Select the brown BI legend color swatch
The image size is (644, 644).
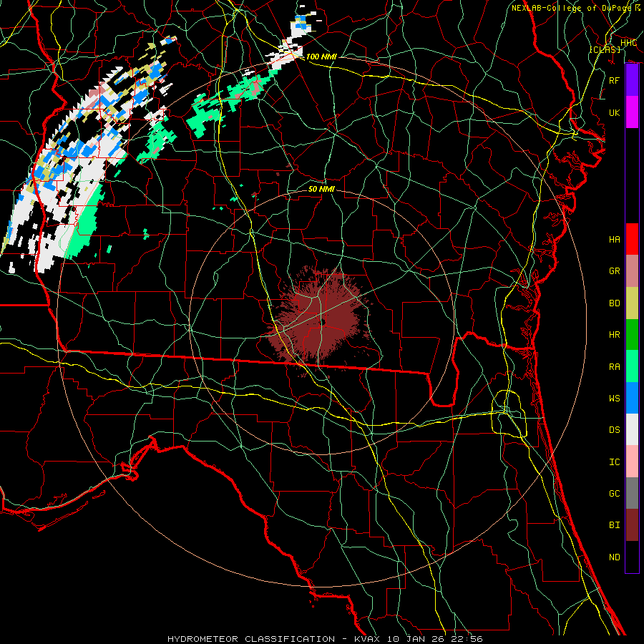pyautogui.click(x=632, y=525)
